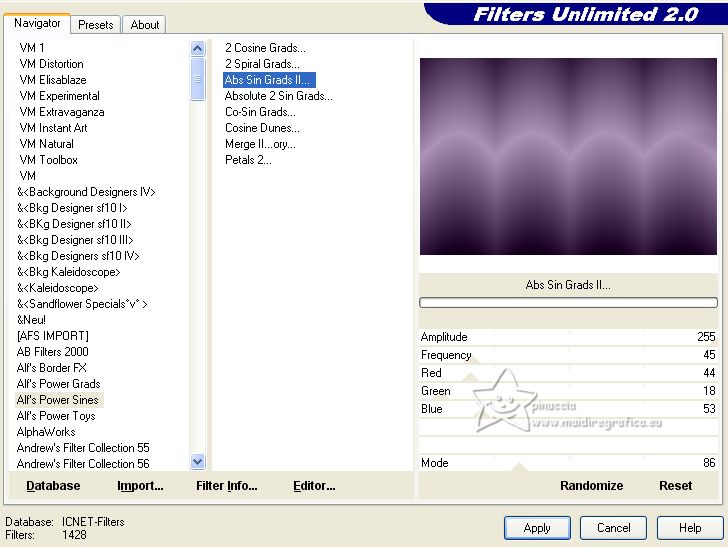Viewport: 728px width, 547px height.
Task: Select the AB Filters 2000 category
Action: (x=52, y=352)
